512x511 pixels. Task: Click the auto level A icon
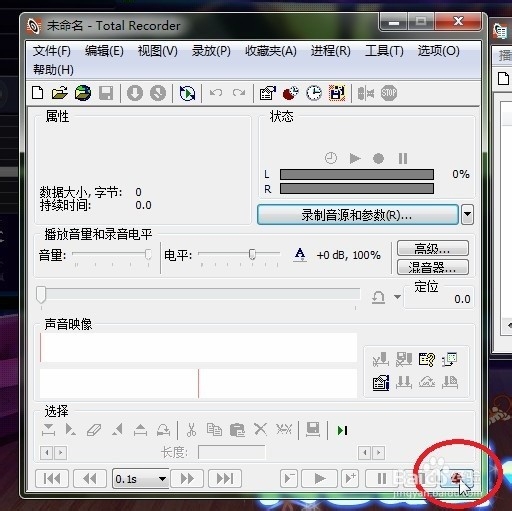[x=300, y=255]
